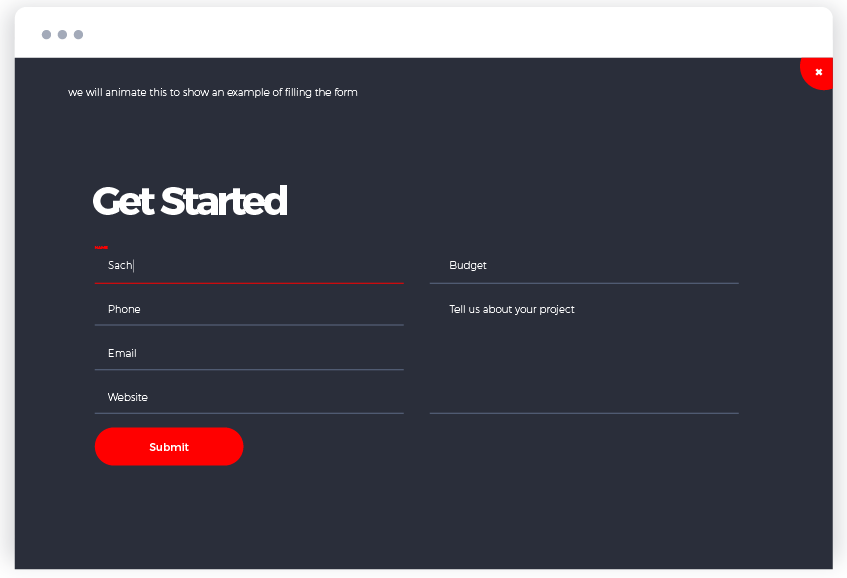Submit the form with the red button
Screen dimensions: 847x578
click(x=169, y=447)
